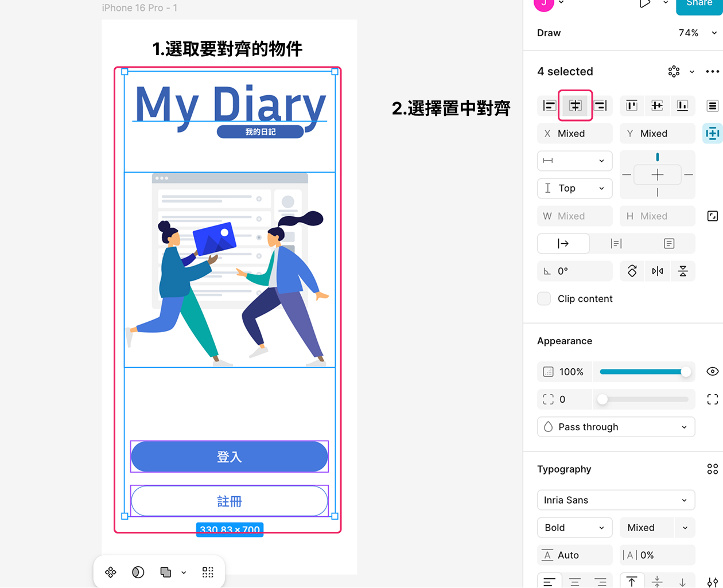
Task: Click the union boolean shapes icon
Action: (166, 572)
